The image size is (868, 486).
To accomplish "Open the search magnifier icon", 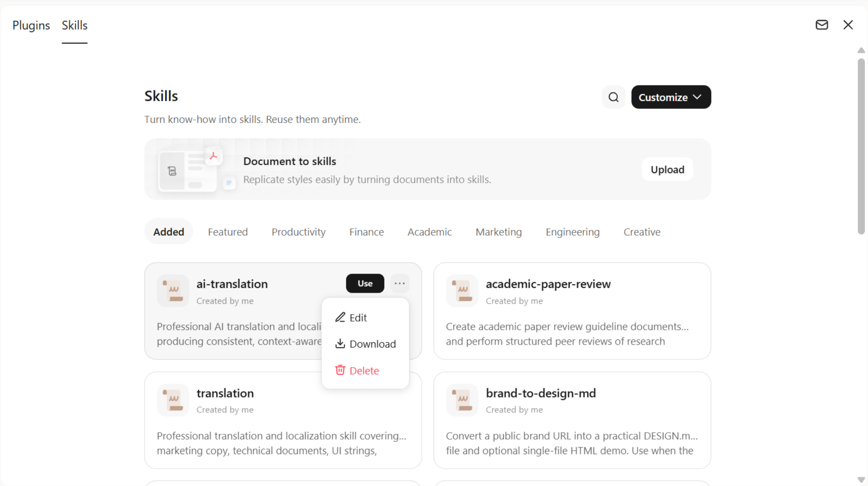I will (x=613, y=97).
